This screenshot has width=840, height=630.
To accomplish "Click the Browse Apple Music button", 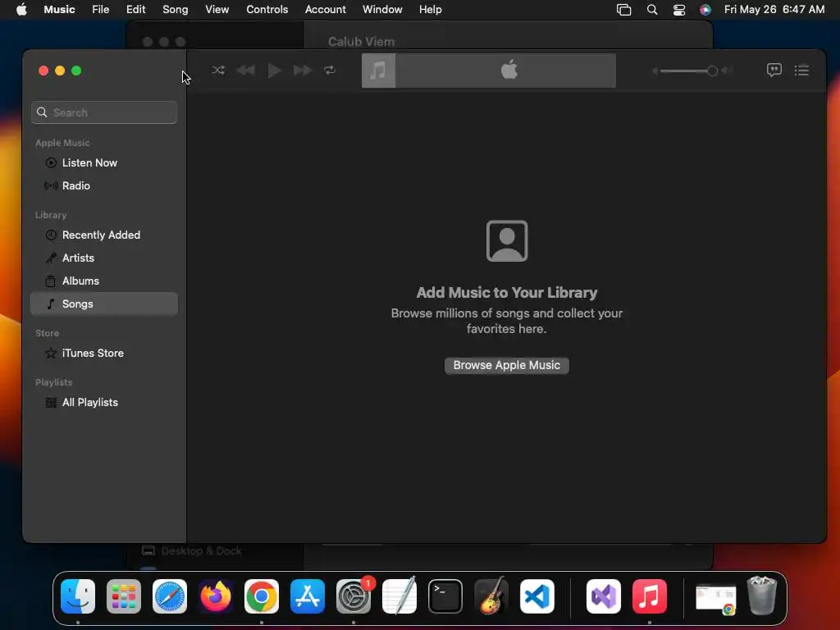I will pos(507,365).
